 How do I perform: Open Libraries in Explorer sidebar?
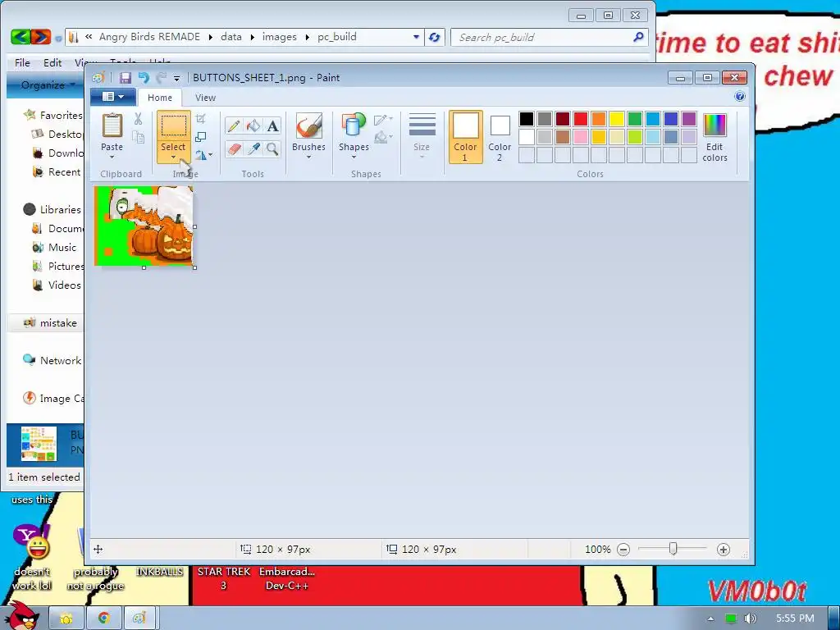pos(61,209)
